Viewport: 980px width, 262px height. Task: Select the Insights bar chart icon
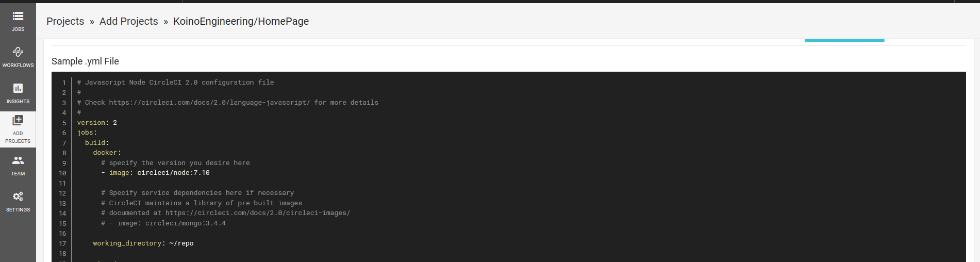pyautogui.click(x=18, y=88)
